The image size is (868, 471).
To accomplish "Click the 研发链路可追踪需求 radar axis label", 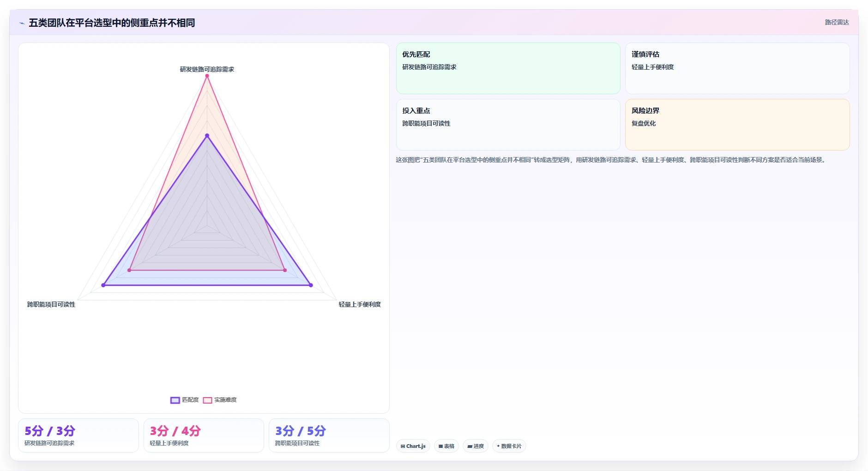I will (x=207, y=69).
